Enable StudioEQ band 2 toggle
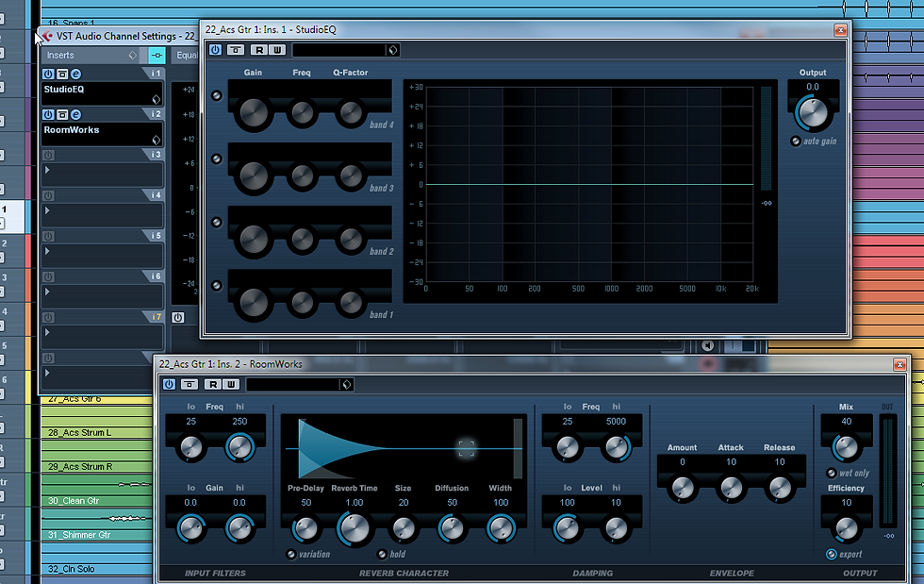Viewport: 924px width, 584px height. coord(217,223)
